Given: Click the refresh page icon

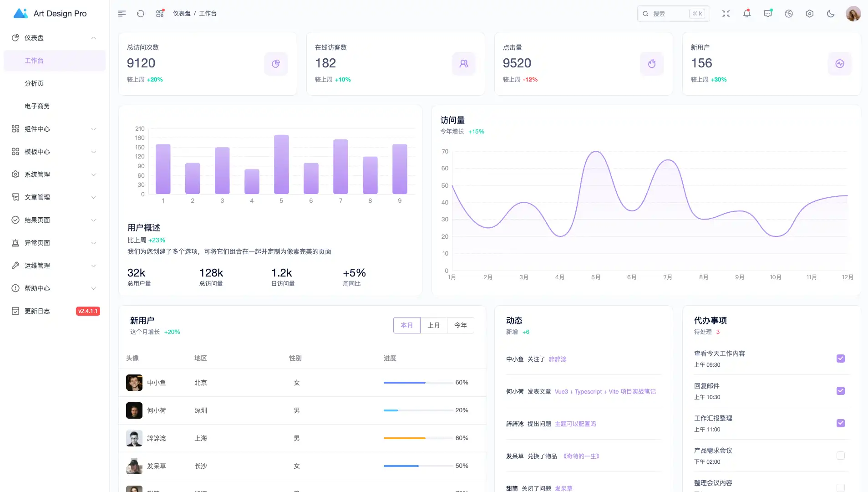Looking at the screenshot, I should click(x=141, y=14).
